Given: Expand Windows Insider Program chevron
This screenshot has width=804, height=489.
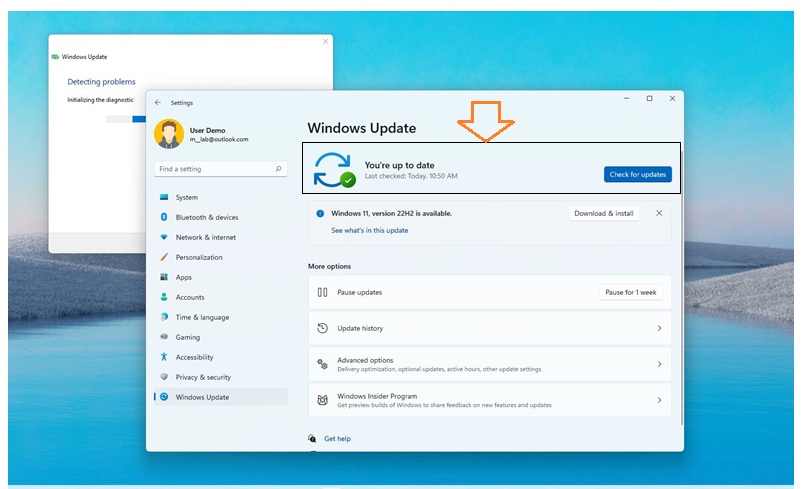Looking at the screenshot, I should [x=659, y=400].
